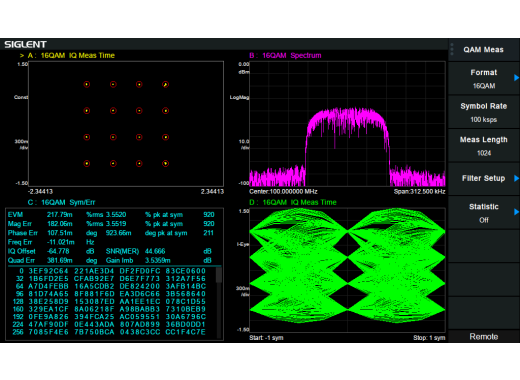Click symbol data 8A06218F in row 160
Image resolution: width=520 pixels, height=380 pixels.
tap(94, 309)
